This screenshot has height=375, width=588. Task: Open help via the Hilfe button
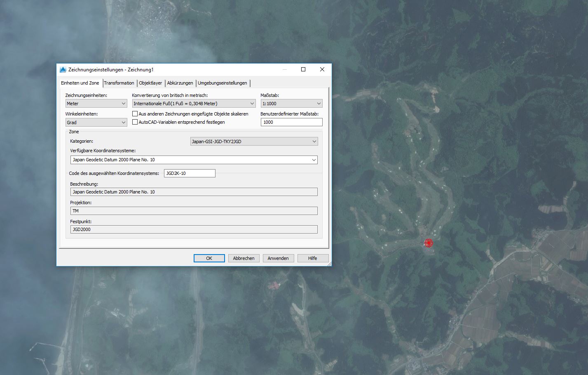(313, 258)
